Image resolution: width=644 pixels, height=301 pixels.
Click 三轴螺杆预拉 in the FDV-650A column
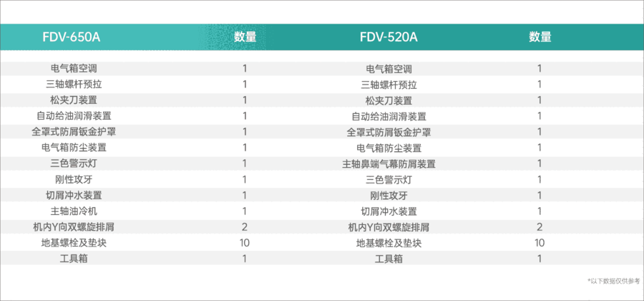74,85
